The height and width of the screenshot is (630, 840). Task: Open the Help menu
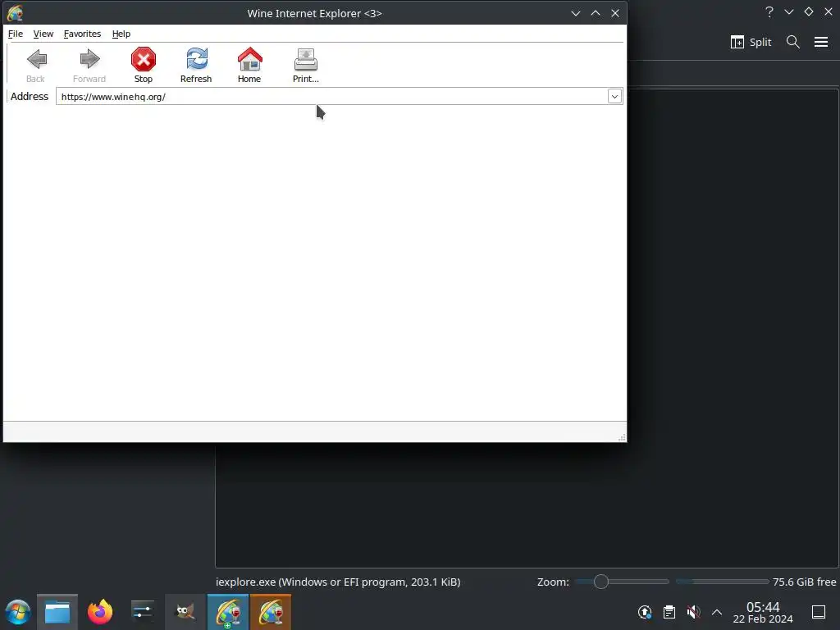[x=121, y=34]
